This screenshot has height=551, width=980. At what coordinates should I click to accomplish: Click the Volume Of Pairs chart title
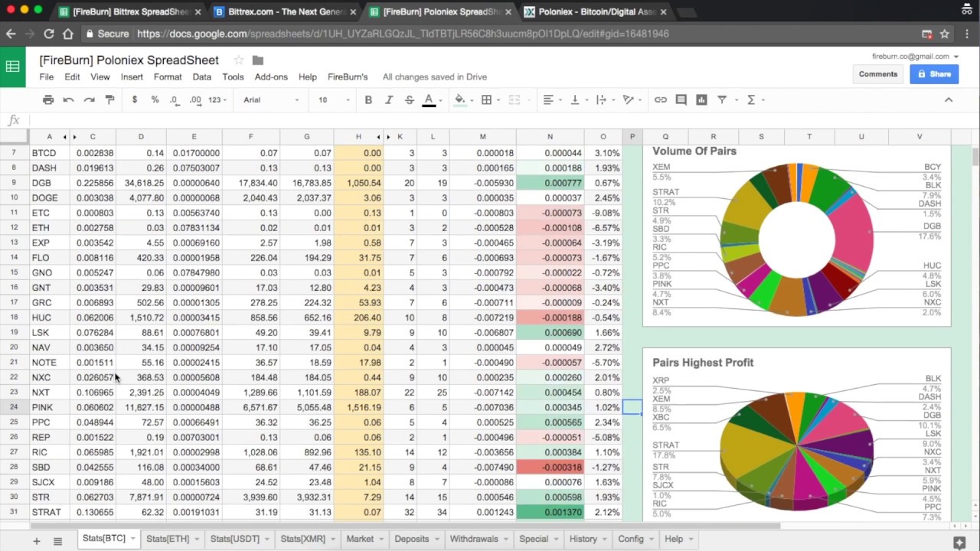pyautogui.click(x=694, y=151)
